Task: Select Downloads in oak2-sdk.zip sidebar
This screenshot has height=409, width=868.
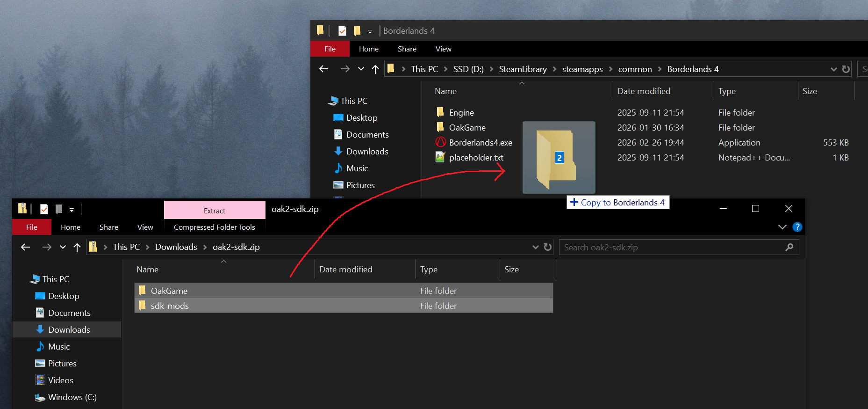Action: click(x=66, y=329)
